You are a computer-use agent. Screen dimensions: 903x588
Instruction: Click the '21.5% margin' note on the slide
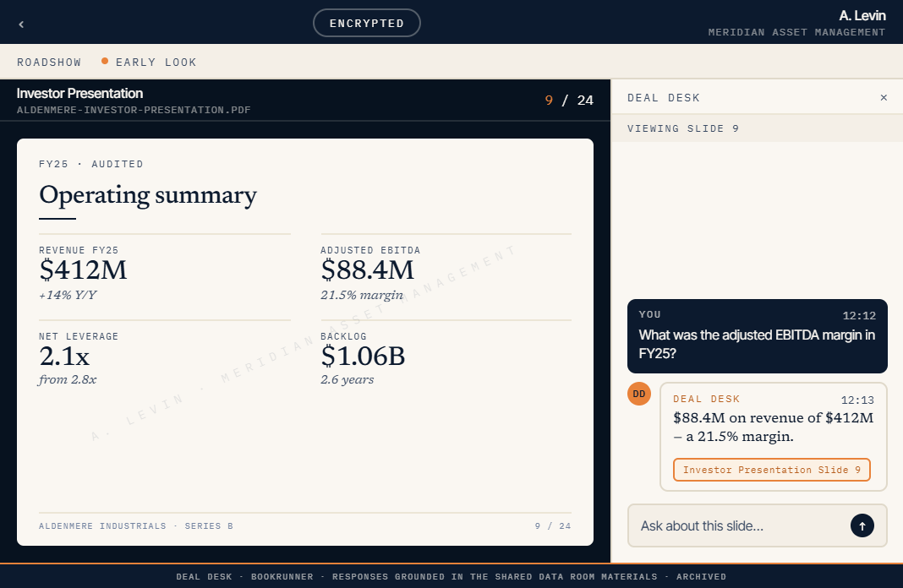pos(362,295)
